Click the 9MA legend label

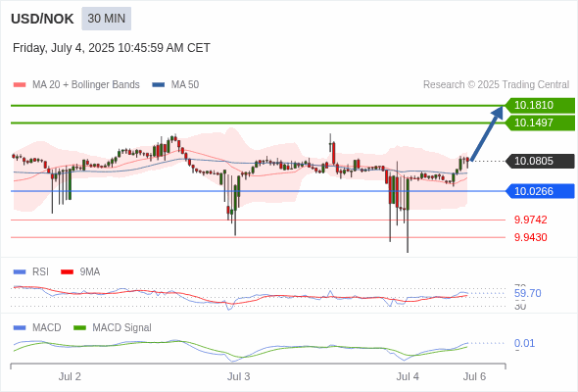pos(90,271)
